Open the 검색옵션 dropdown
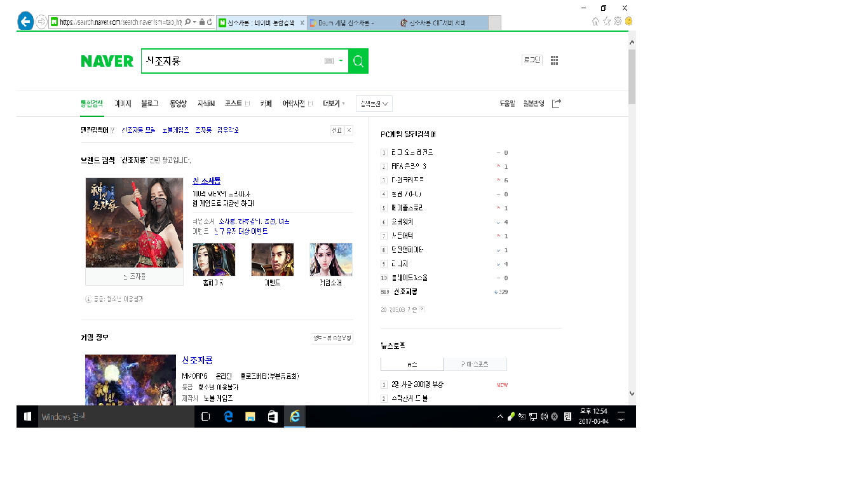The height and width of the screenshot is (488, 868). click(x=374, y=104)
